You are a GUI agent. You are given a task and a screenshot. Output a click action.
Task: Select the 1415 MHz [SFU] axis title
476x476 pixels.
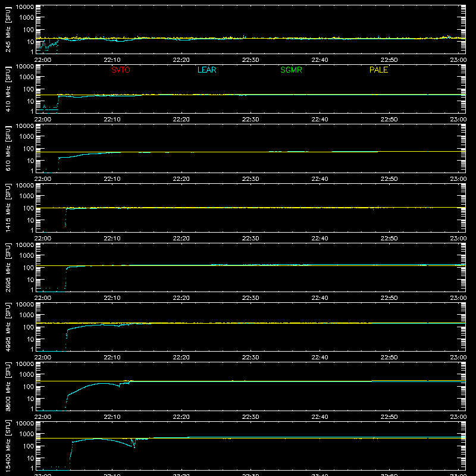tap(8, 208)
